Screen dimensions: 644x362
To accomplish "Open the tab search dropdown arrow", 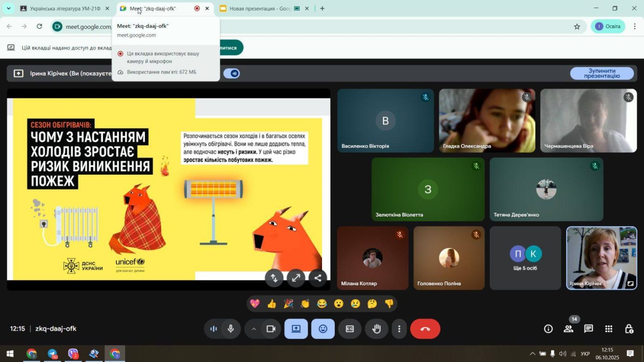I will tap(8, 8).
